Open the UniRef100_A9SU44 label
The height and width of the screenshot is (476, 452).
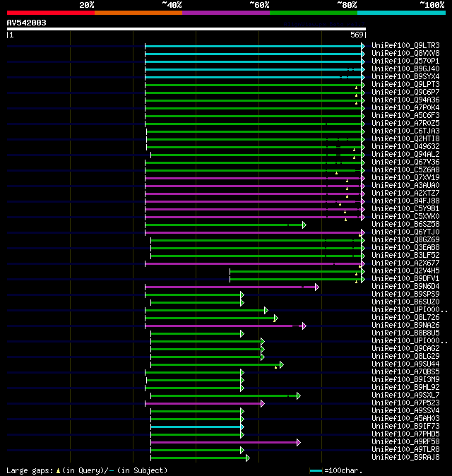(x=405, y=364)
